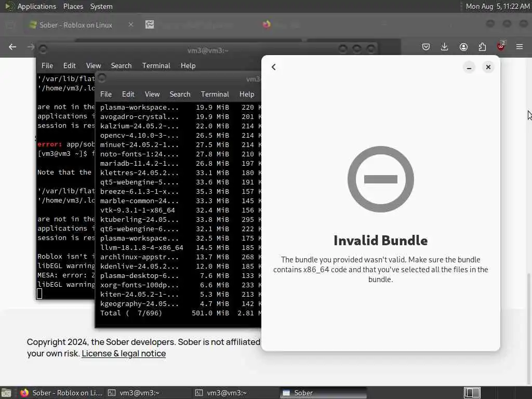Image resolution: width=532 pixels, height=399 pixels.
Task: Select the second browser tab favicon
Action: pos(150,24)
